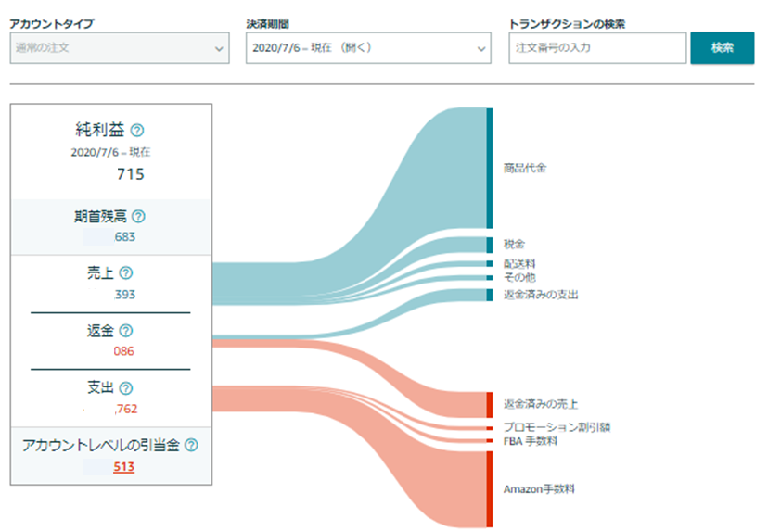Screen dimensions: 768x531
Task: Select the 商品代金 label in the chart
Action: click(x=525, y=168)
